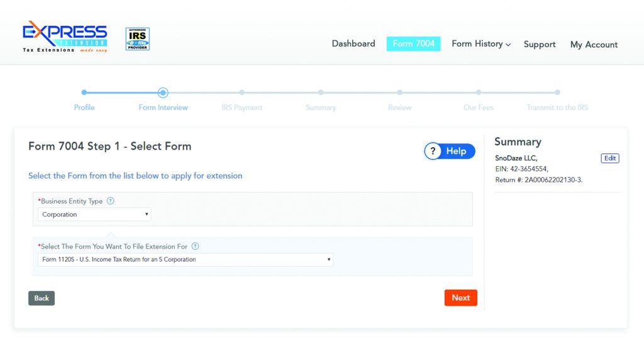Click the Profile step label
This screenshot has width=644, height=349.
coord(84,108)
